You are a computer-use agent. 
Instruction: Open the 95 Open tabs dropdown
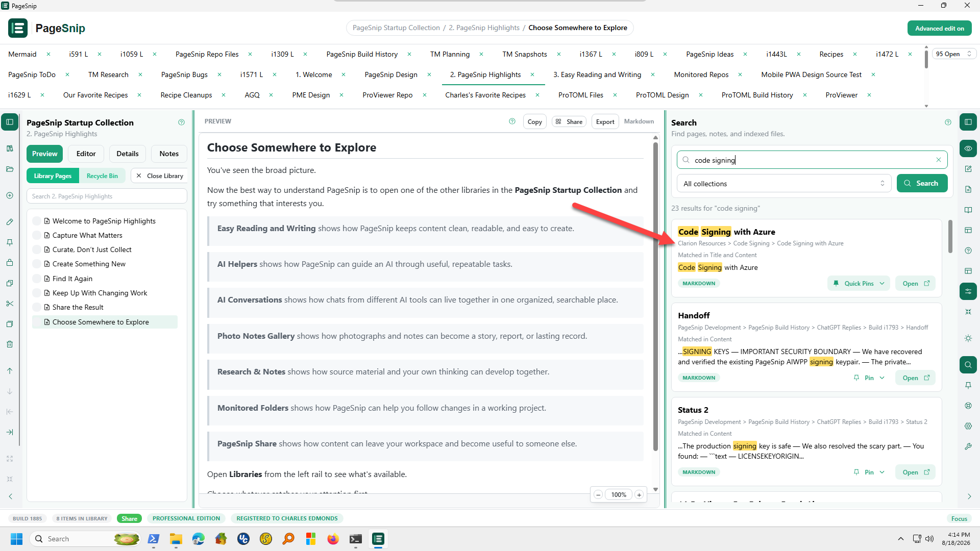pyautogui.click(x=953, y=54)
